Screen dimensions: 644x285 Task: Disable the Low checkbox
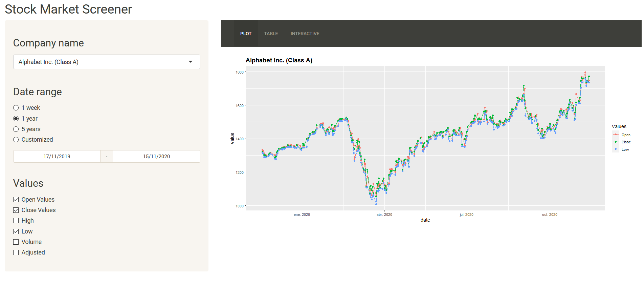[x=16, y=231]
